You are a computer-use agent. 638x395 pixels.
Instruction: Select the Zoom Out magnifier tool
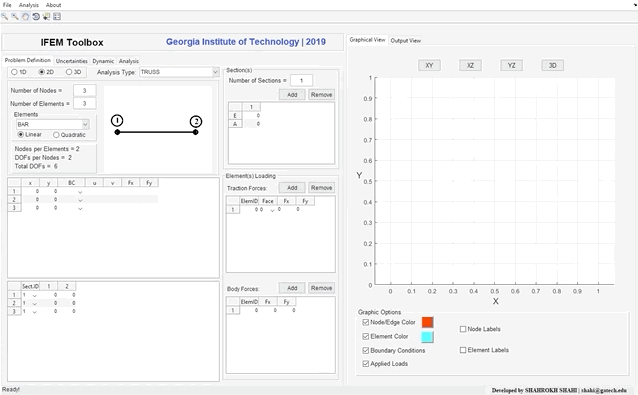(15, 17)
